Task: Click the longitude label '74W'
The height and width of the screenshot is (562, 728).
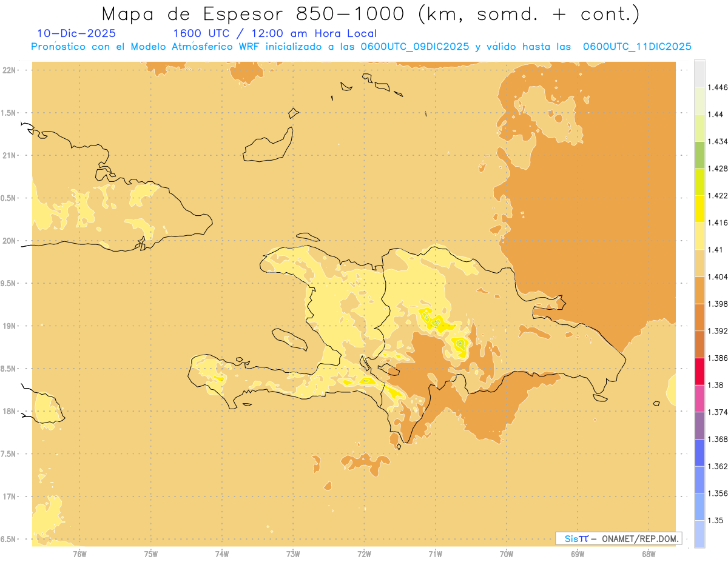Action: point(222,554)
